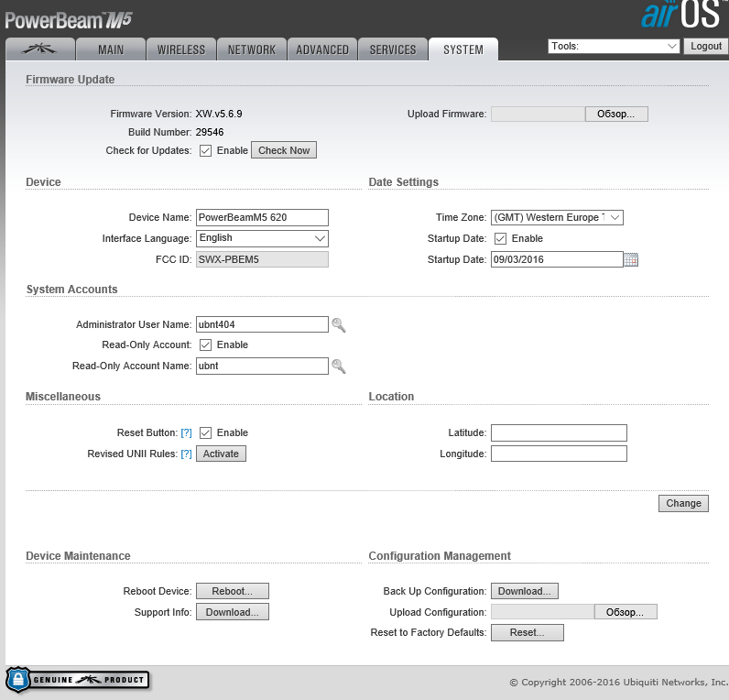This screenshot has height=700, width=729.
Task: Click the Genuine Product badge
Action: [77, 680]
